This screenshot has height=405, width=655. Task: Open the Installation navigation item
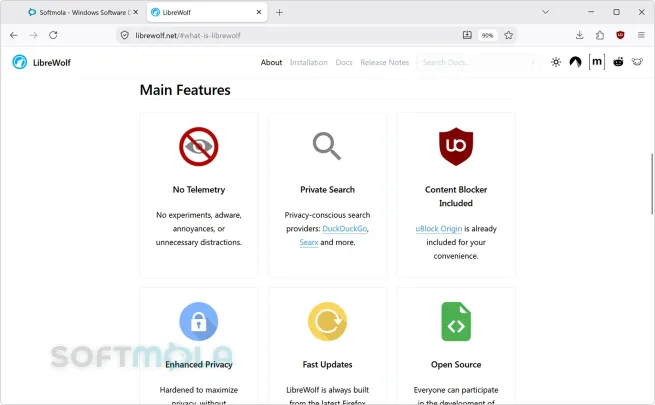309,62
